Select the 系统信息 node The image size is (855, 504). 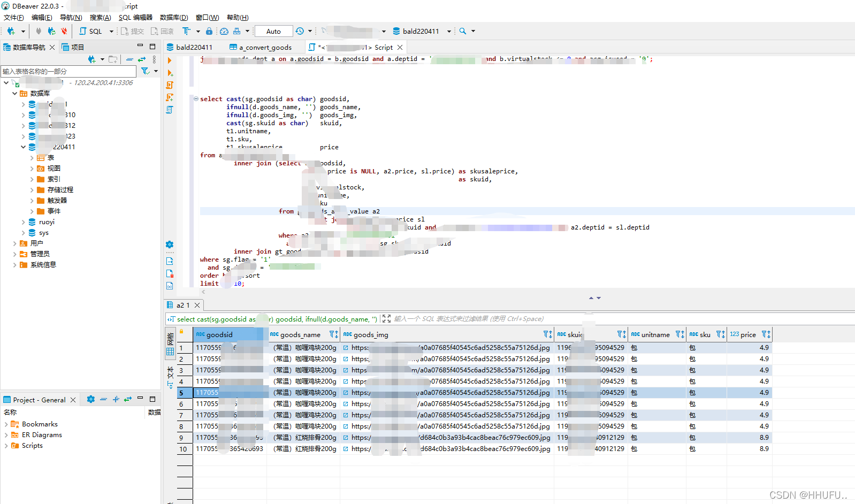(x=38, y=265)
